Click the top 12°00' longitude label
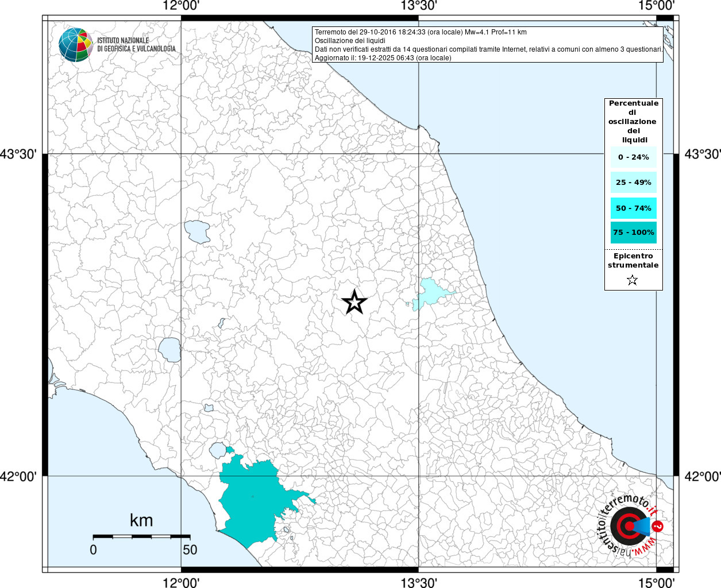This screenshot has height=588, width=721. (x=181, y=6)
